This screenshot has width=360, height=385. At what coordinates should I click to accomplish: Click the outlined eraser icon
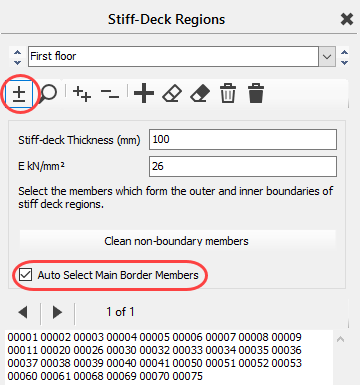click(172, 94)
